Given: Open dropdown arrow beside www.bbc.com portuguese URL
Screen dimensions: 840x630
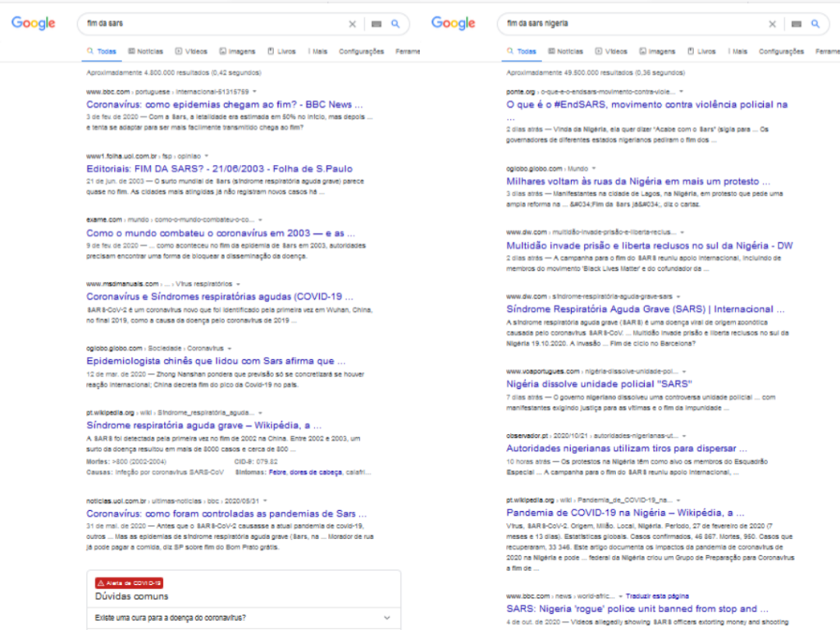Looking at the screenshot, I should click(x=254, y=92).
